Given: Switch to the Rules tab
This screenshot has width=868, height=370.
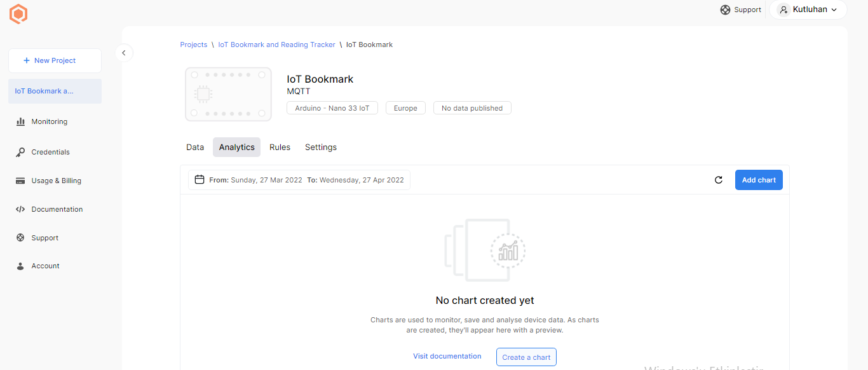Looking at the screenshot, I should click(280, 147).
